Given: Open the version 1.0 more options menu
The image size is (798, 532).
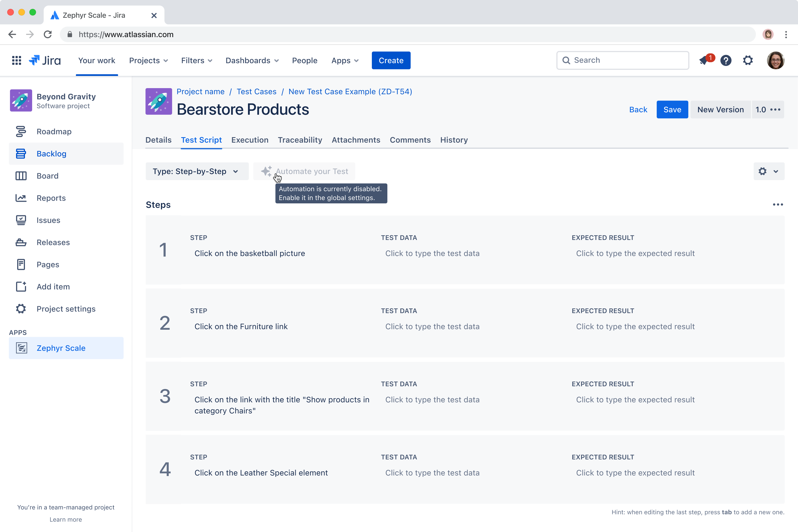Looking at the screenshot, I should (x=768, y=110).
